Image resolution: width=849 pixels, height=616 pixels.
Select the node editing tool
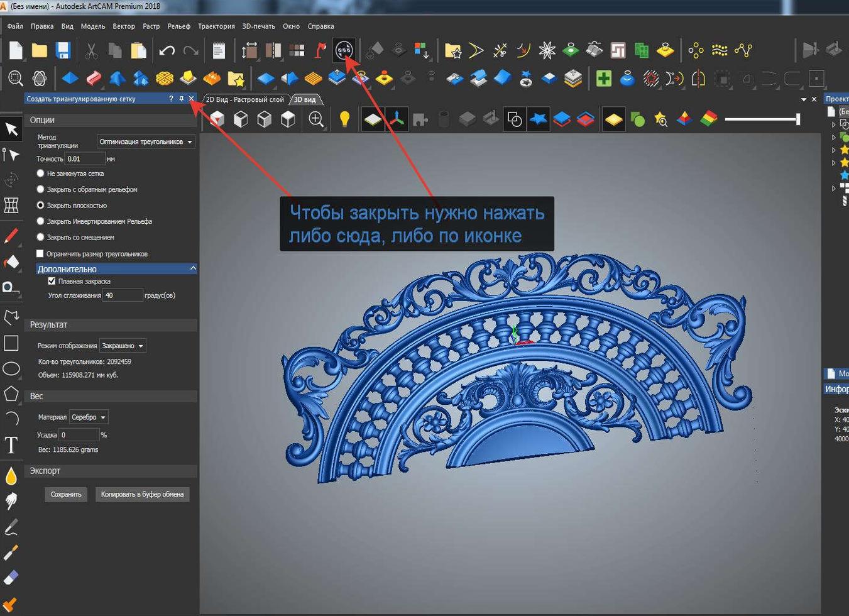pos(11,155)
